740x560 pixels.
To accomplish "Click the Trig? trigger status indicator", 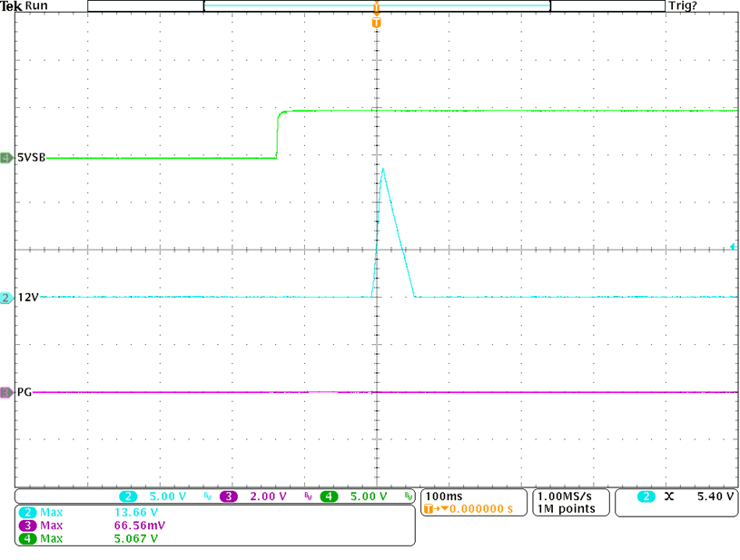I will (x=682, y=5).
